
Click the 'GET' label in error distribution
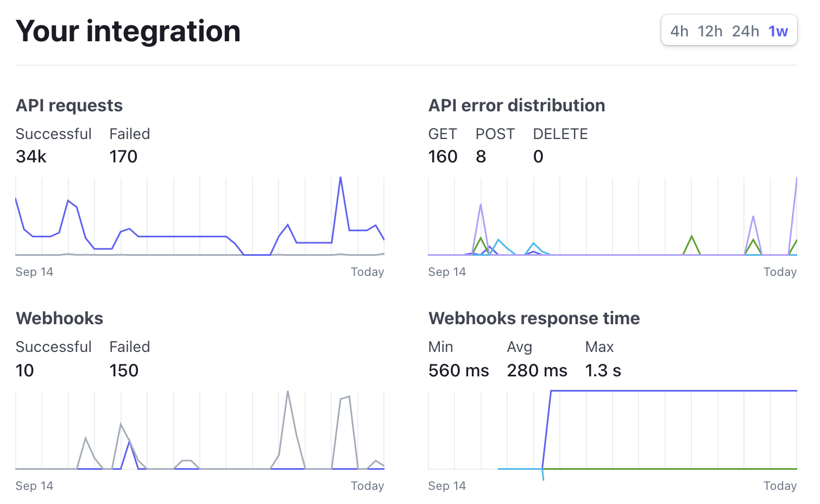(x=443, y=134)
